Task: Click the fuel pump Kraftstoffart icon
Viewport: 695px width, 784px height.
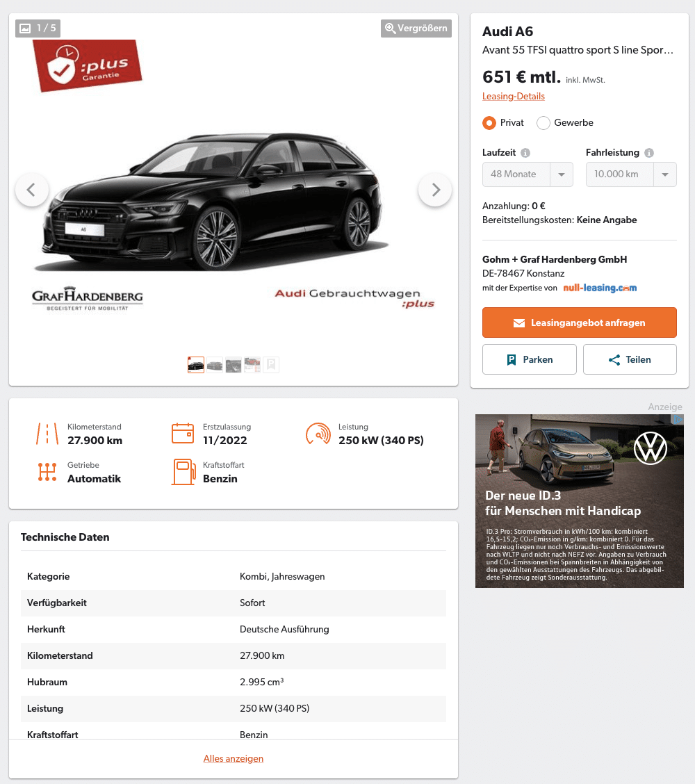Action: tap(183, 472)
